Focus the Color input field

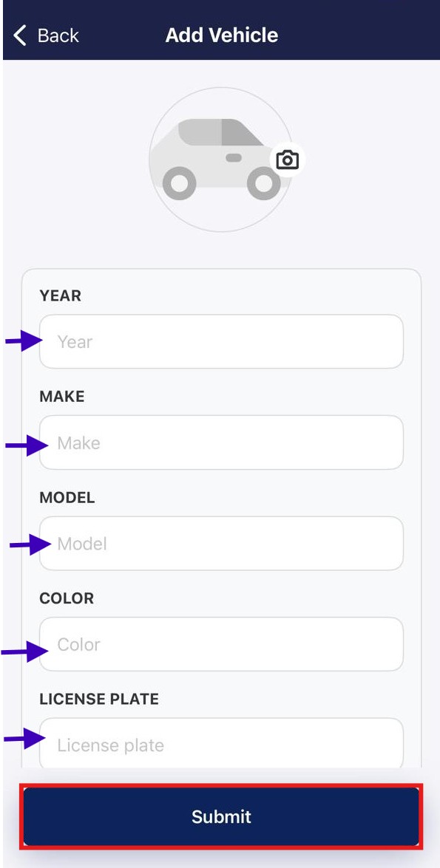221,644
